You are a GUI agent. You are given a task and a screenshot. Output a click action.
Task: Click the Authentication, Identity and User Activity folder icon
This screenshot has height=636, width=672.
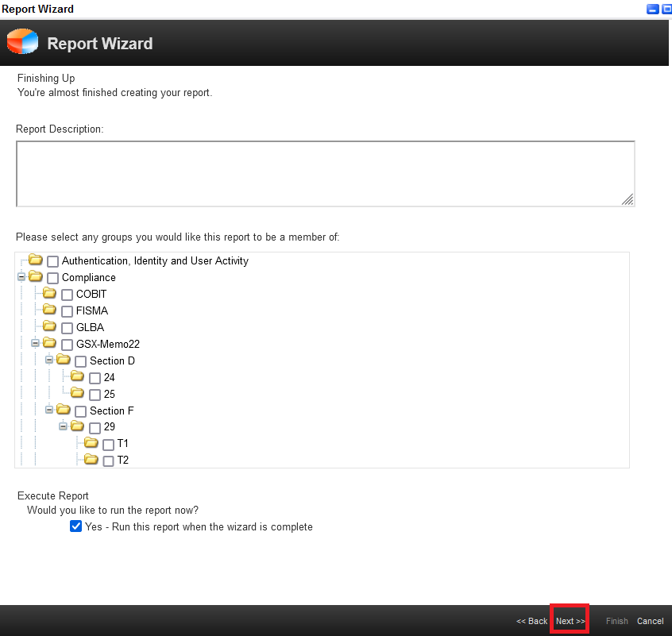36,260
